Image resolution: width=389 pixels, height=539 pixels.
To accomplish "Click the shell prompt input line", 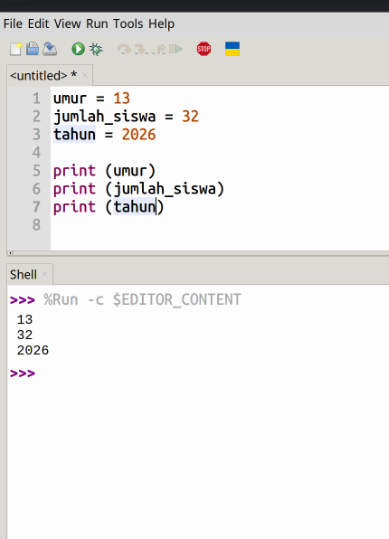I will pos(198,373).
